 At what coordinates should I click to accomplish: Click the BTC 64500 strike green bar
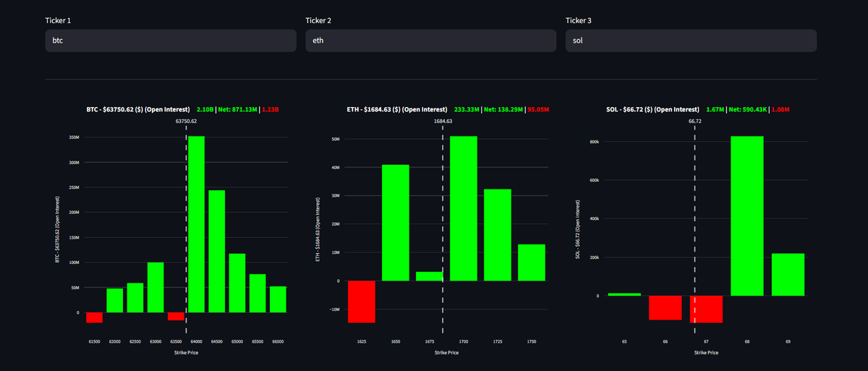pyautogui.click(x=217, y=252)
